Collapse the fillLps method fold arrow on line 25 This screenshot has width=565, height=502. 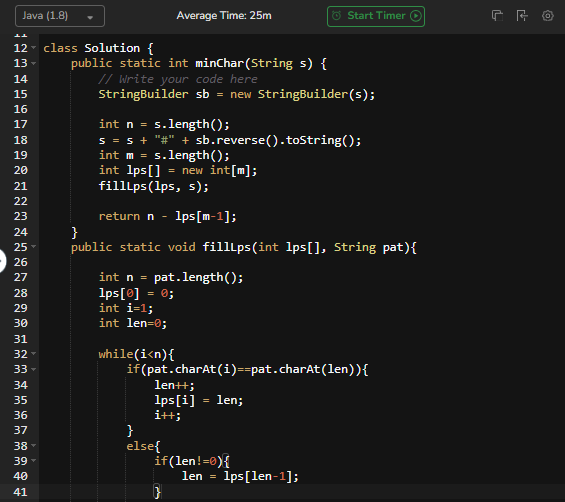tap(34, 246)
